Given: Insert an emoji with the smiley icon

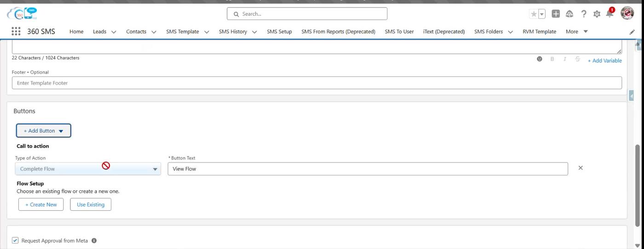Looking at the screenshot, I should 540,59.
